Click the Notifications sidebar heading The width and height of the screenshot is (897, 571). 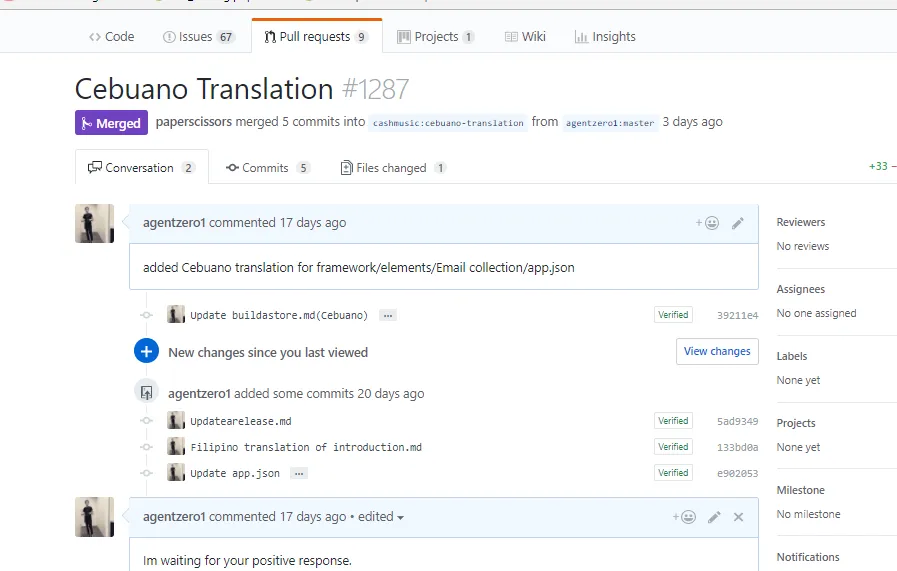pyautogui.click(x=808, y=557)
